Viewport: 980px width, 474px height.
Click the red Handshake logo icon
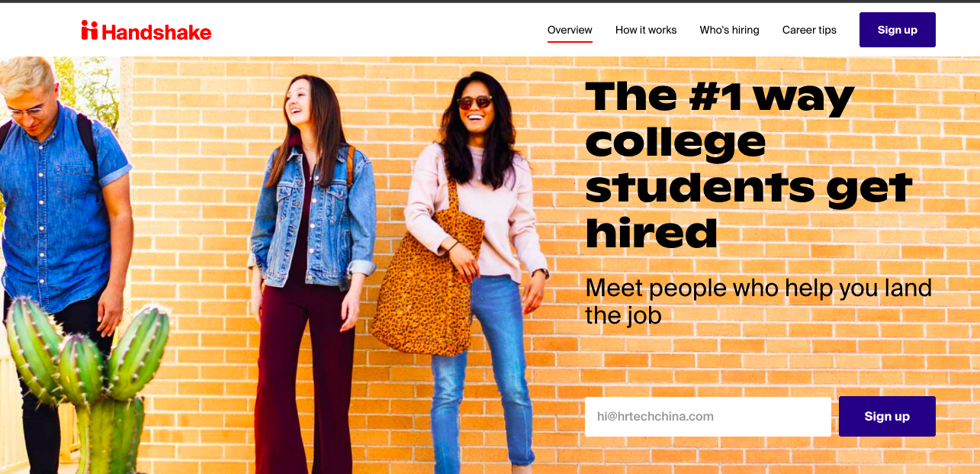pos(89,30)
